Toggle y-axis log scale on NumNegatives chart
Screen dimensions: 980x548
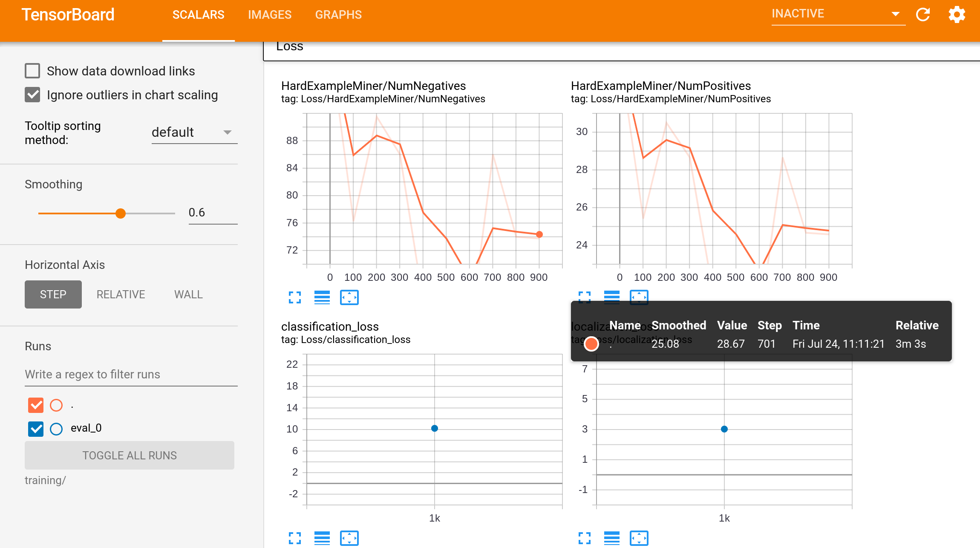[x=322, y=297]
